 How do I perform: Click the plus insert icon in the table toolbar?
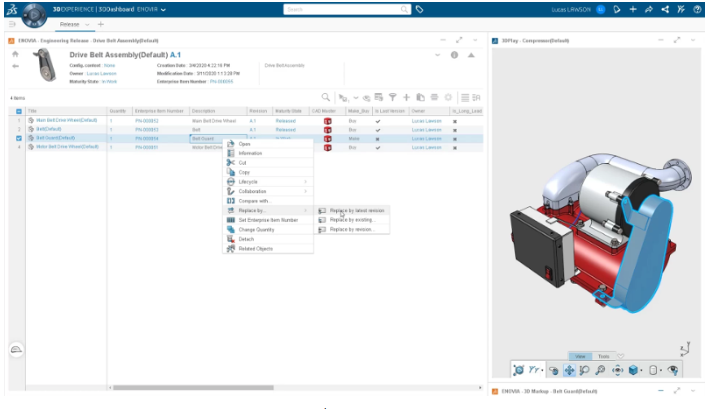pos(406,97)
